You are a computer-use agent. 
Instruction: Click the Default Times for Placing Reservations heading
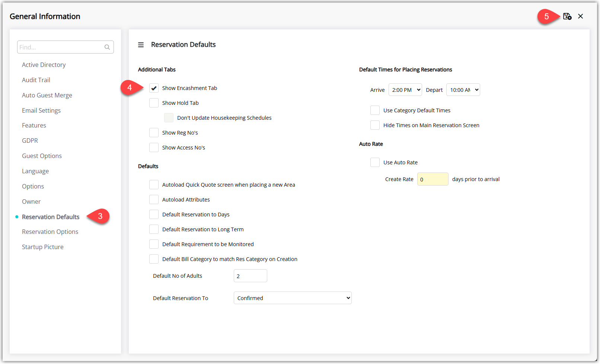click(406, 70)
